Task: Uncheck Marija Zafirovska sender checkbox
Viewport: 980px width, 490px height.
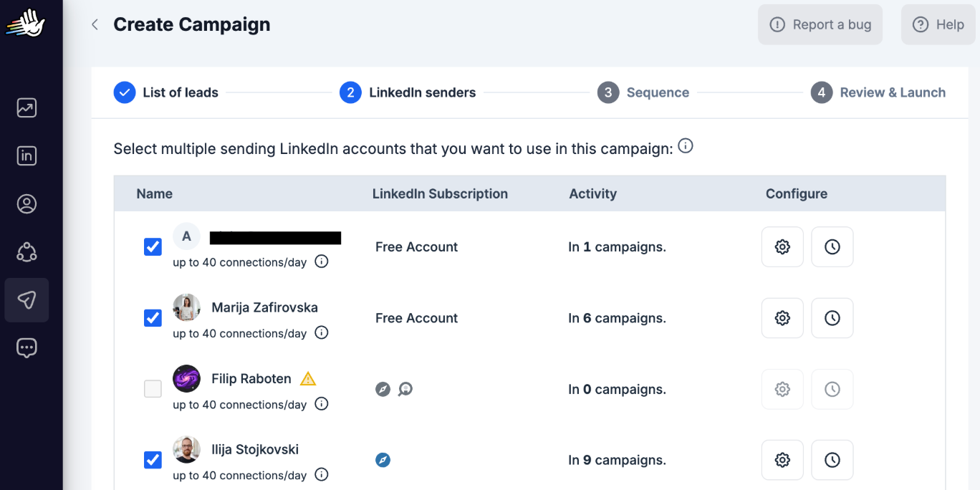Action: (x=153, y=318)
